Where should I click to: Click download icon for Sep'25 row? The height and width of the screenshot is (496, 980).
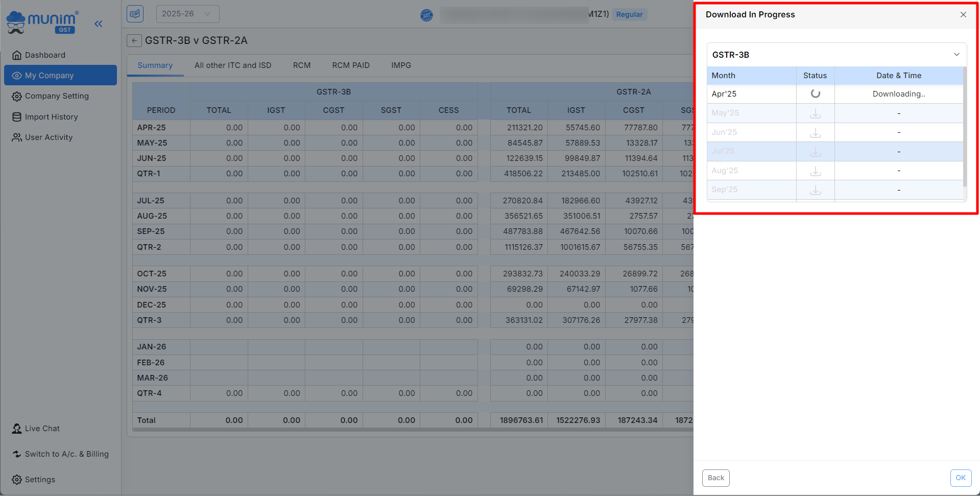pyautogui.click(x=816, y=190)
